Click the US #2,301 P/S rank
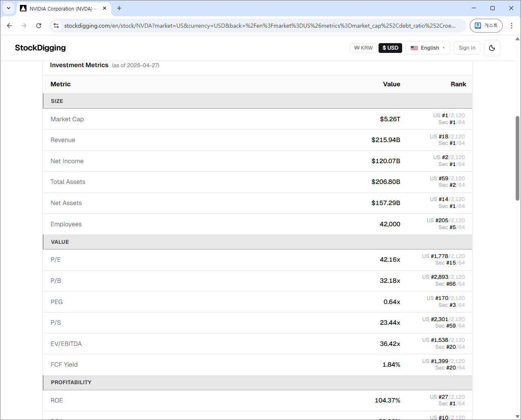The height and width of the screenshot is (420, 521). 443,319
